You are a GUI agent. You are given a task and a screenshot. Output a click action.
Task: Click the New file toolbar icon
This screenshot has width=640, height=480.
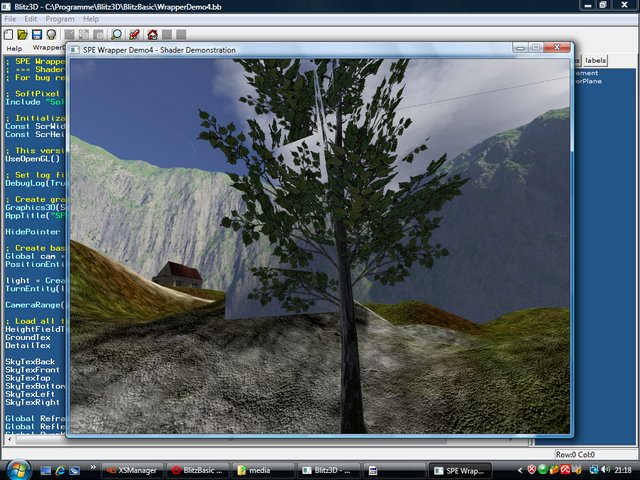pyautogui.click(x=9, y=34)
